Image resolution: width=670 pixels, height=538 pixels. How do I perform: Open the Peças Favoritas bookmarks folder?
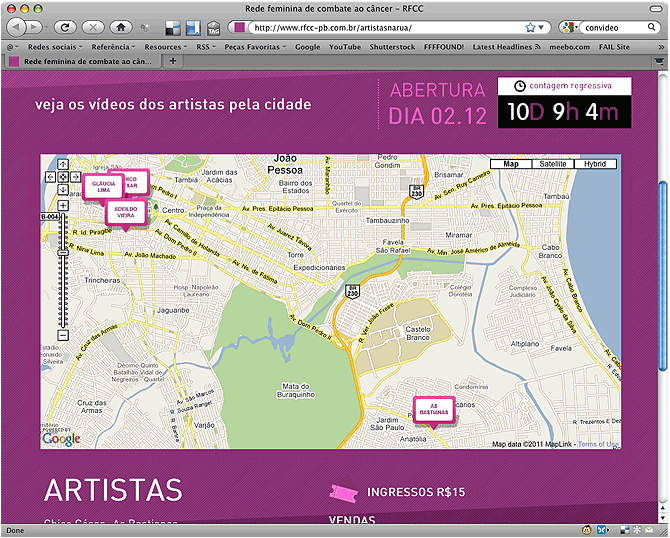click(x=255, y=47)
